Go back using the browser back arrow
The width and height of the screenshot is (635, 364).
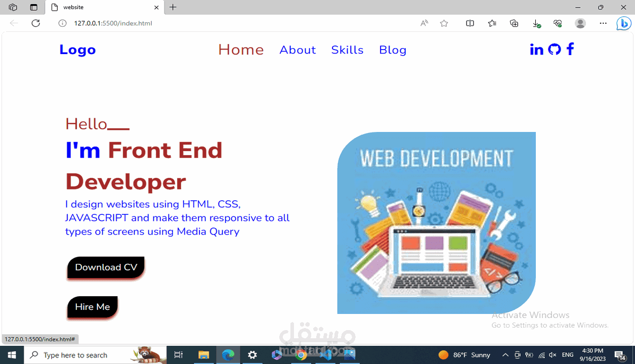click(x=14, y=23)
